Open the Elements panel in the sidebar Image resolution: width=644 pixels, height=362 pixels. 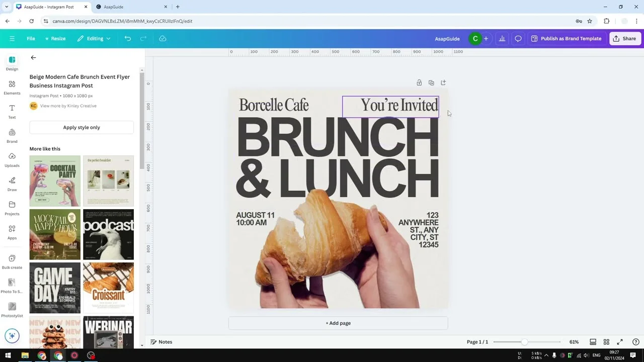pyautogui.click(x=12, y=87)
